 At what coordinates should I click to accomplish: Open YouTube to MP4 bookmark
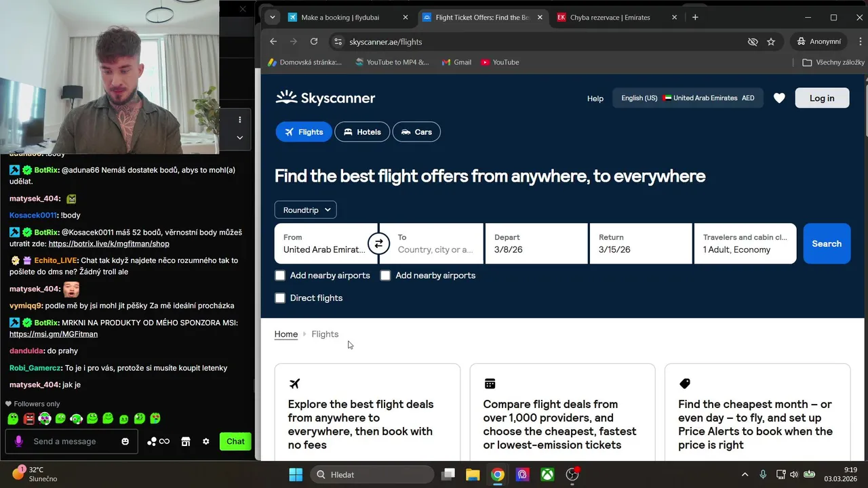pos(392,62)
